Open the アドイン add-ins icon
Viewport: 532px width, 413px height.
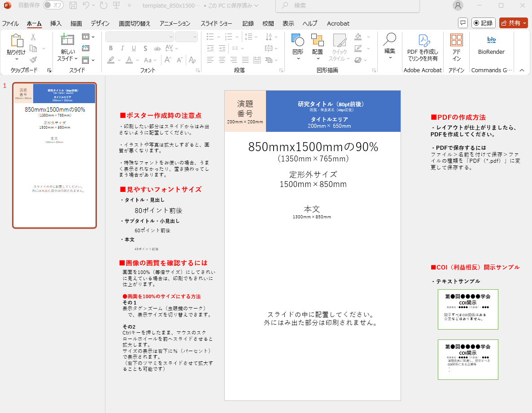click(x=456, y=41)
